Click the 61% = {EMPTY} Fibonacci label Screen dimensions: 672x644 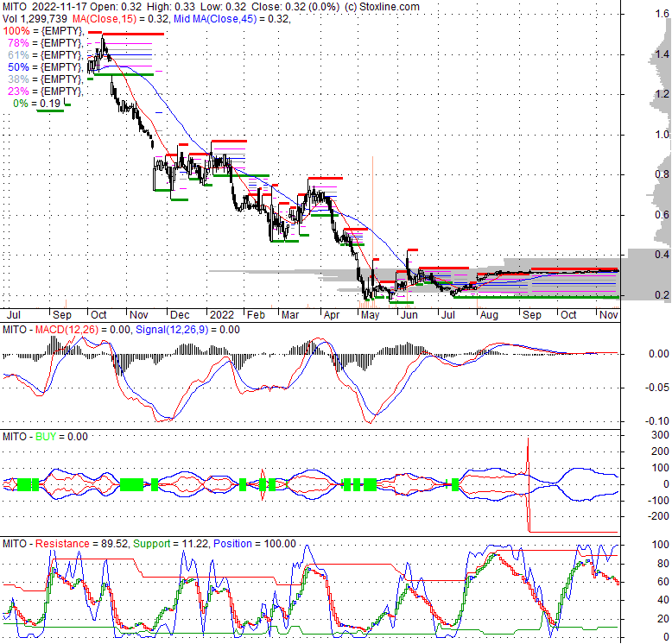[45, 54]
